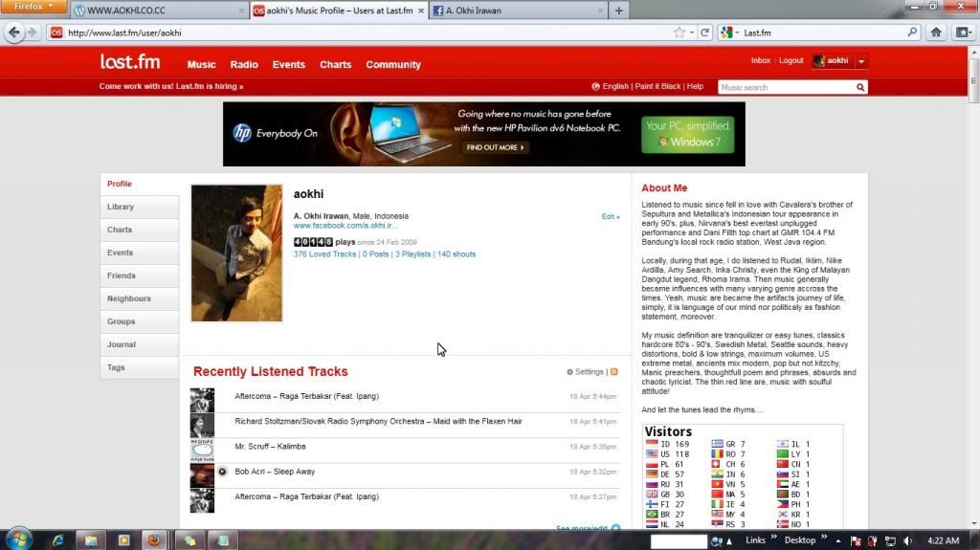Screen dimensions: 980x550
Task: Click the Logout link
Action: pyautogui.click(x=791, y=60)
